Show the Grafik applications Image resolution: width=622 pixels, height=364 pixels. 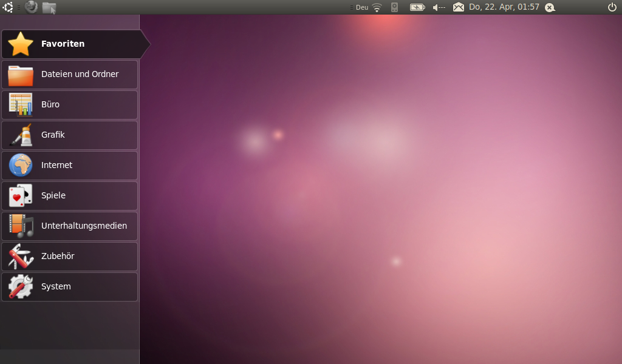[x=69, y=135]
